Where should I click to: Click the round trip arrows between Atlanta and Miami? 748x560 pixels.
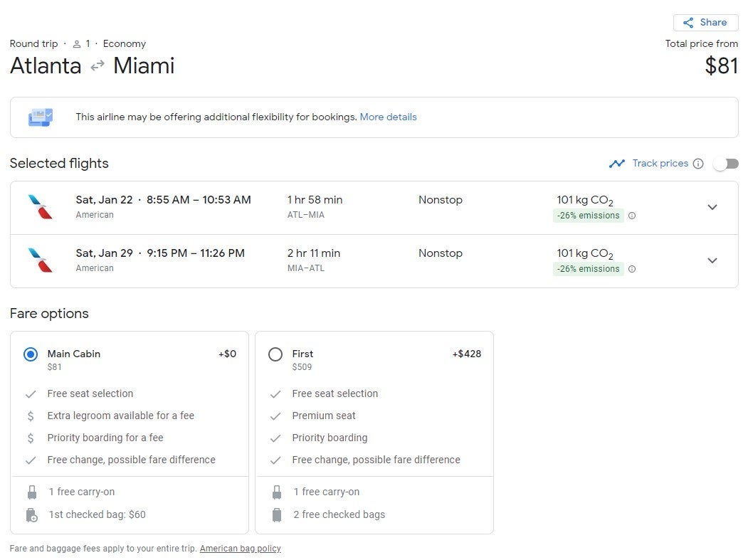pos(98,65)
